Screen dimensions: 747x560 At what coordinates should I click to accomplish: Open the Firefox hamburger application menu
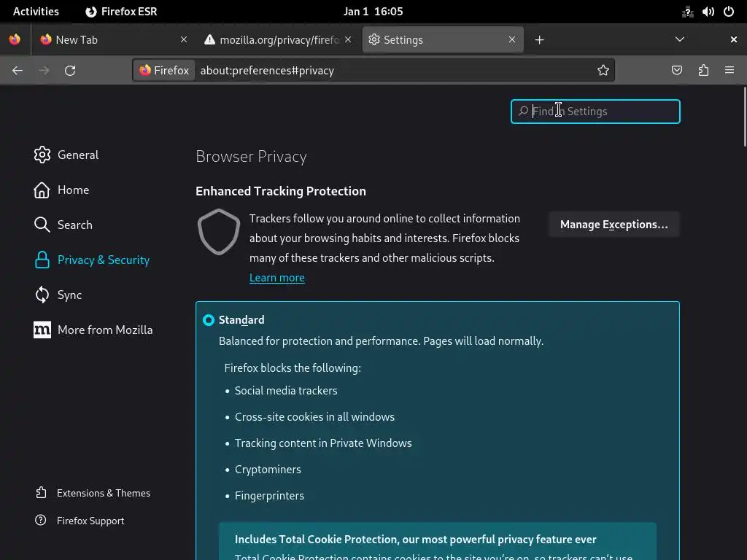(x=729, y=70)
